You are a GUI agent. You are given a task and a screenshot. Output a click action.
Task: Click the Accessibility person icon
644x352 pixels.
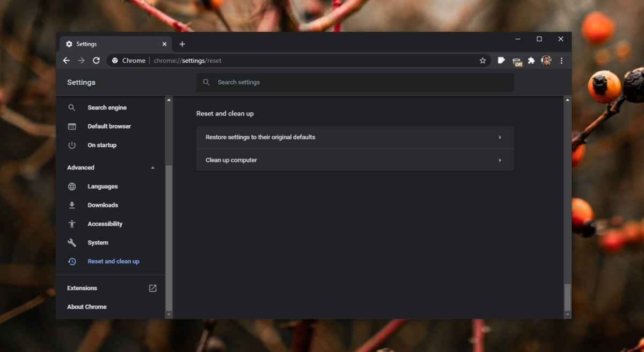(x=72, y=224)
